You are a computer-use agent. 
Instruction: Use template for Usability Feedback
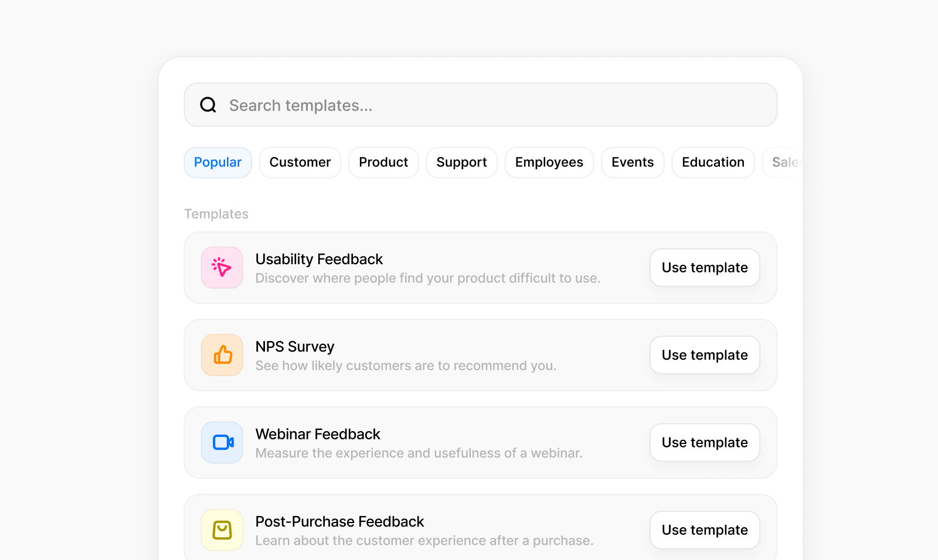click(705, 268)
